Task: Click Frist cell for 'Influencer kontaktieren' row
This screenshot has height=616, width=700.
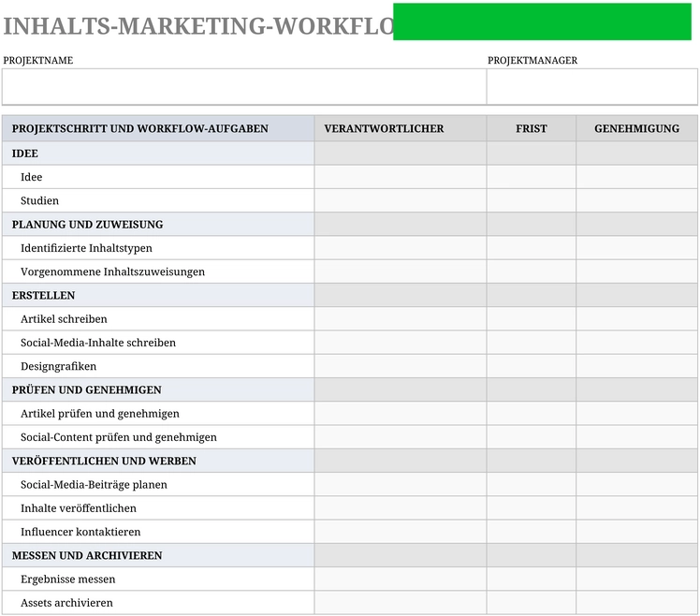Action: 532,533
